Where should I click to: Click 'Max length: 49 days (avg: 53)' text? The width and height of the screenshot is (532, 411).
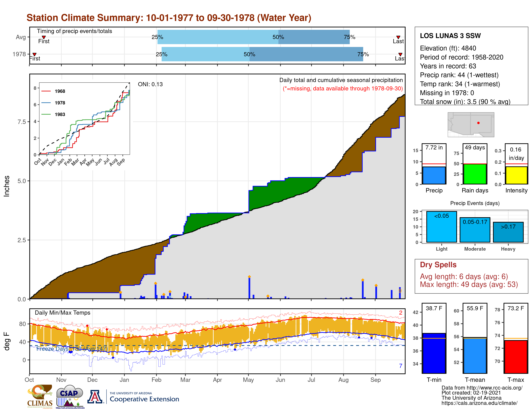tap(469, 284)
